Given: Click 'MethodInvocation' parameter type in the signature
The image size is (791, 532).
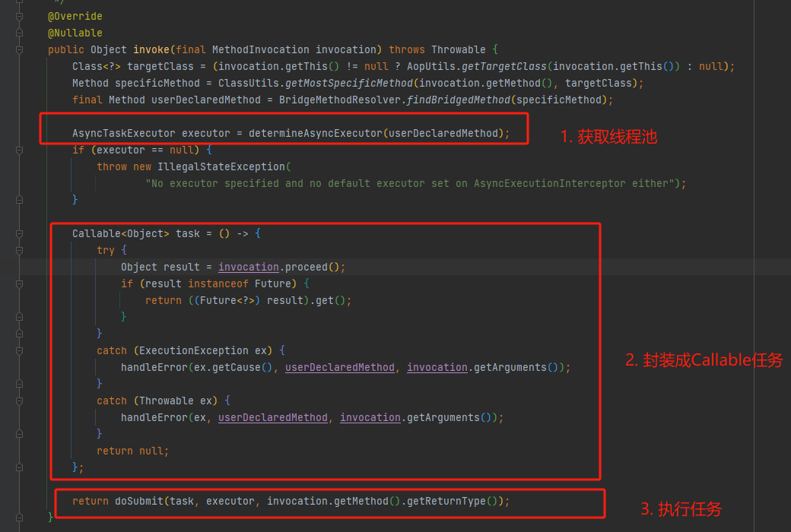Looking at the screenshot, I should 260,50.
